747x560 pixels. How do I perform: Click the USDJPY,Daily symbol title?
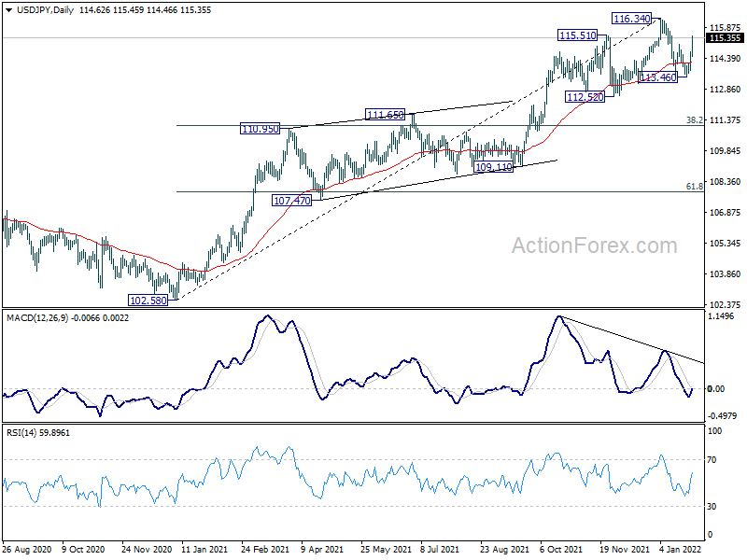click(45, 10)
